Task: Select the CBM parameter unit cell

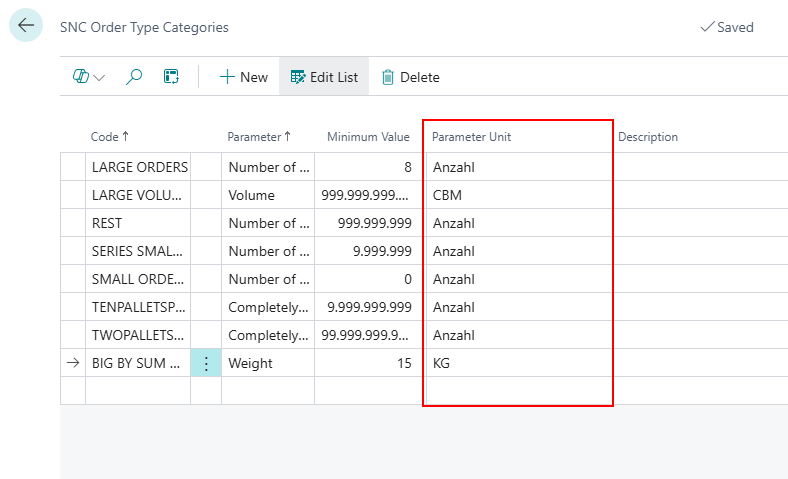Action: (x=516, y=196)
